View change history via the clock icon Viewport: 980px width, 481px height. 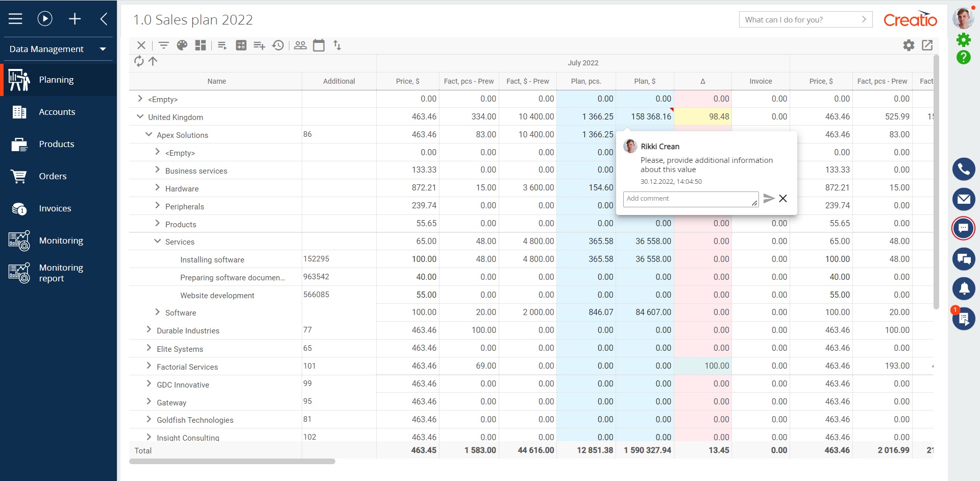point(278,45)
